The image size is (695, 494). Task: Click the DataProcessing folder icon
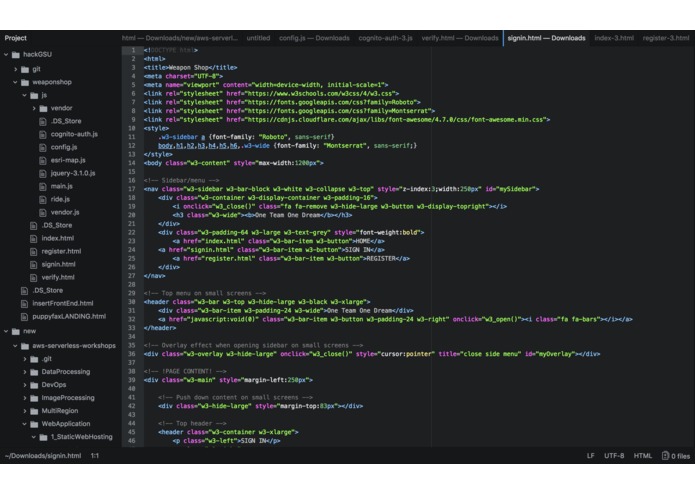(x=34, y=372)
